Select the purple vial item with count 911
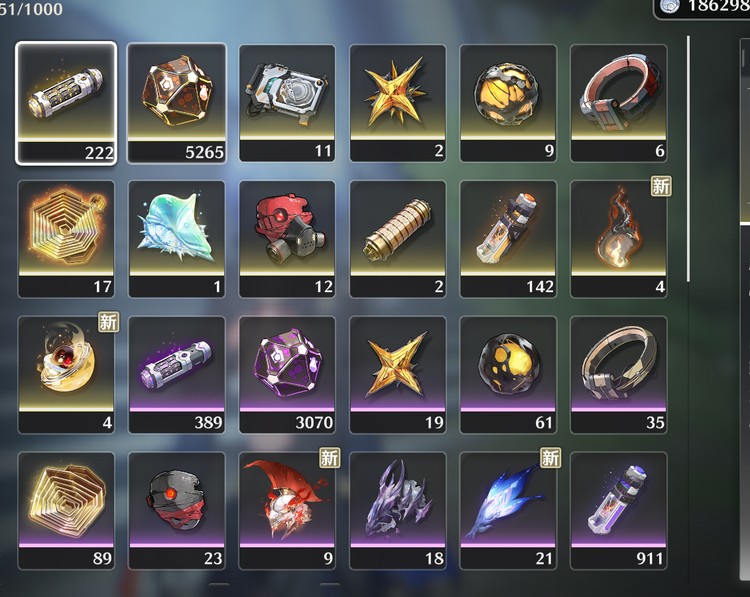Screen dimensions: 750x597 (618, 511)
